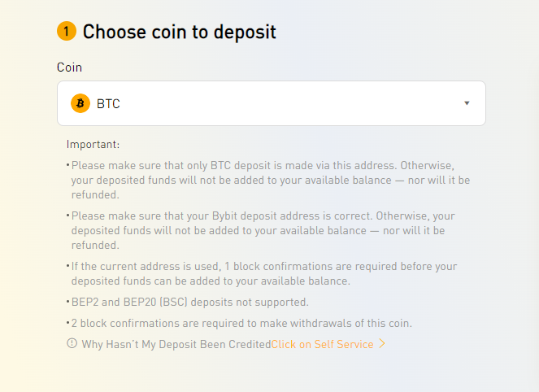Click the 2 block confirmations withdrawal note
The image size is (539, 392).
(241, 323)
